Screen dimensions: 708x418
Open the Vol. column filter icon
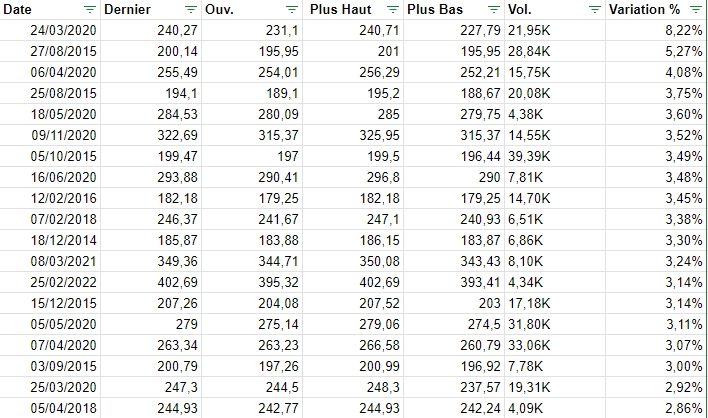595,9
